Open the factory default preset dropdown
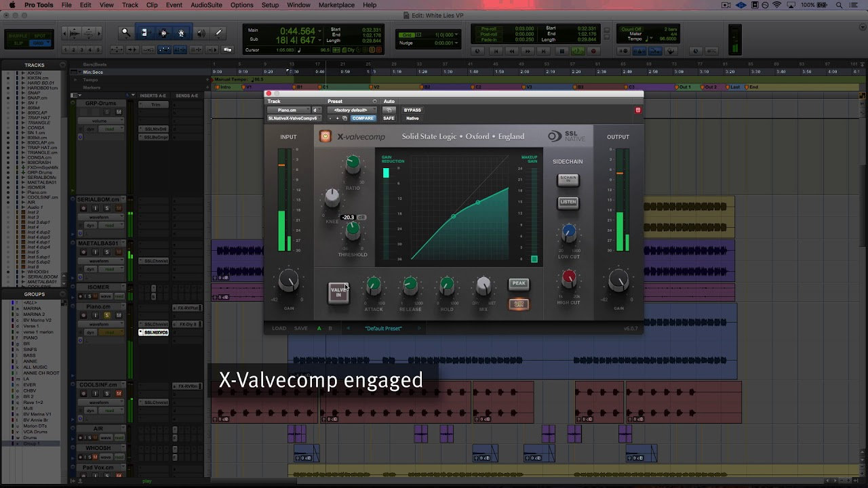This screenshot has height=488, width=868. point(352,110)
